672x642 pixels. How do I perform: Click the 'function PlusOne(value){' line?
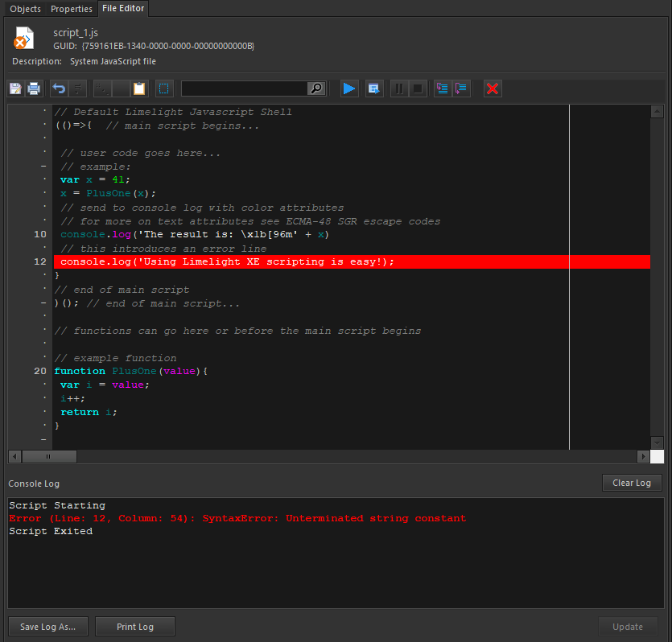(130, 371)
